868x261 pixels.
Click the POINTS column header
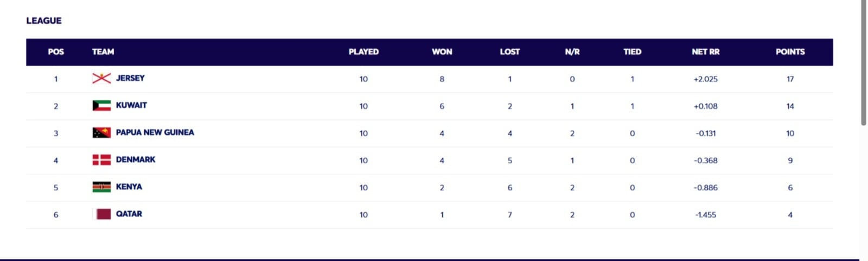click(790, 52)
